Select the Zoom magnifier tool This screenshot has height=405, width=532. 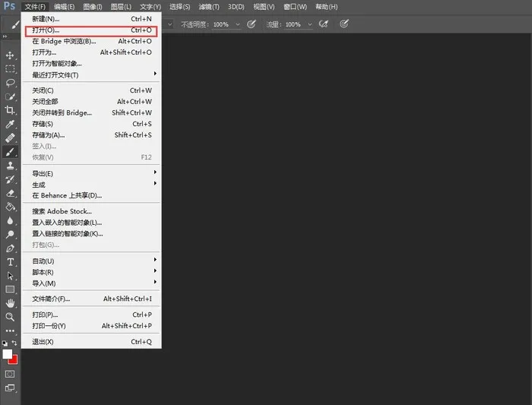click(10, 317)
